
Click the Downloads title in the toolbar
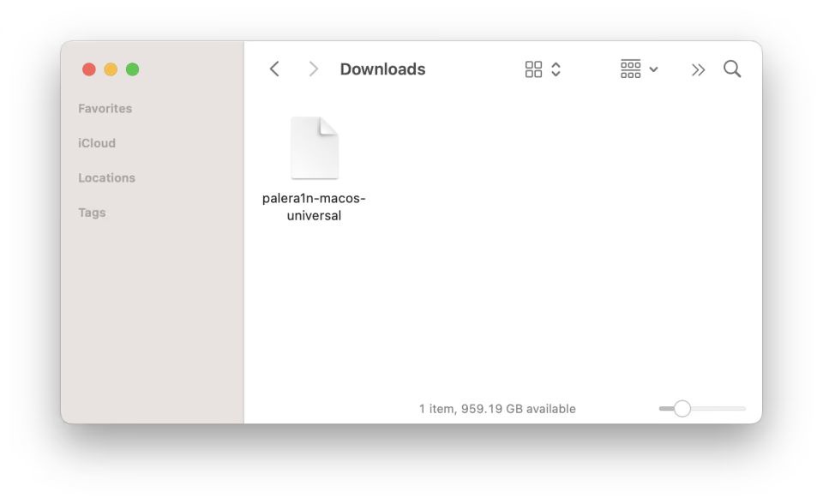point(382,69)
